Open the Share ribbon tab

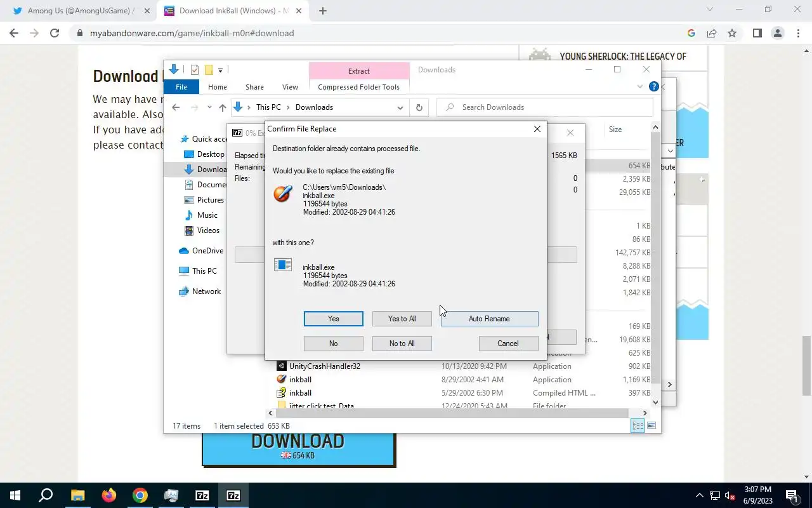(x=254, y=87)
